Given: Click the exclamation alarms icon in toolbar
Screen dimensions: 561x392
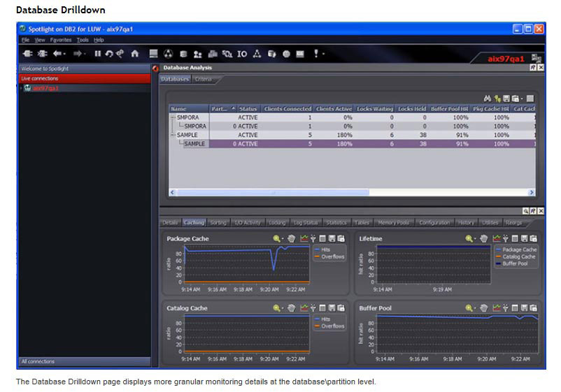Looking at the screenshot, I should pyautogui.click(x=315, y=53).
